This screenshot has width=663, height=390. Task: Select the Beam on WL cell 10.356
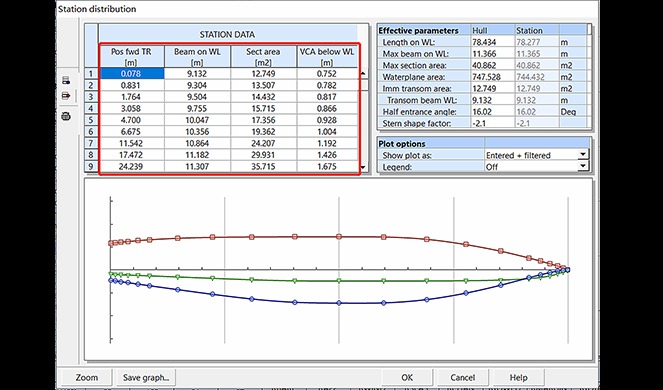click(x=197, y=132)
